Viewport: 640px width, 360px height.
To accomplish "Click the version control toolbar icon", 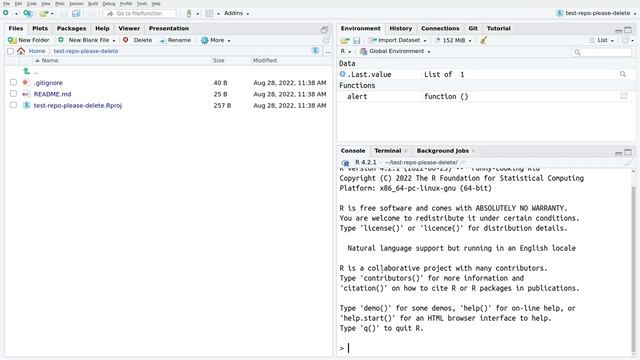I will [189, 13].
